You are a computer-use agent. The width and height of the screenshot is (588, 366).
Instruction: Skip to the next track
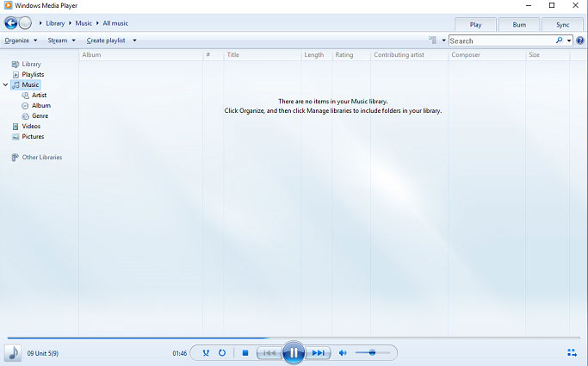click(x=318, y=353)
